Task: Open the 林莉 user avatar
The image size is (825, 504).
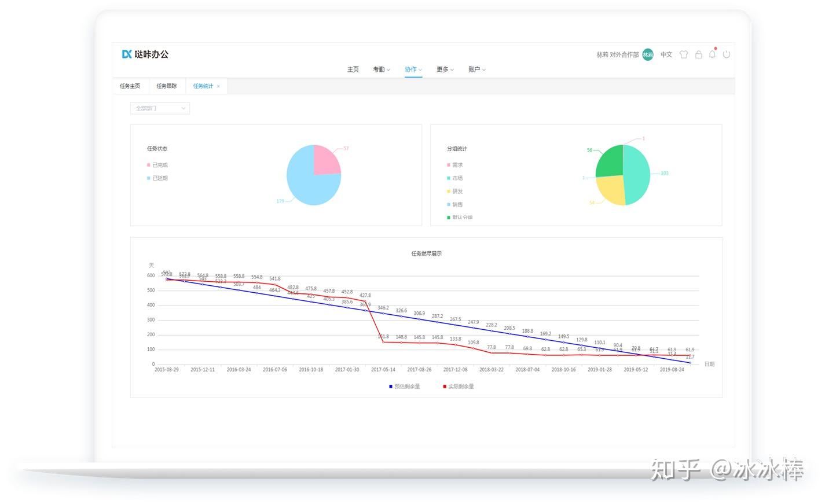Action: click(648, 54)
